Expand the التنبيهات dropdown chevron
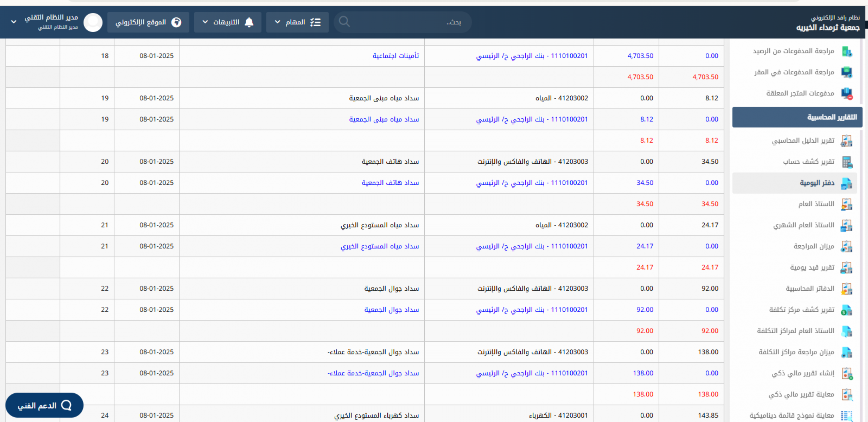 coord(205,22)
